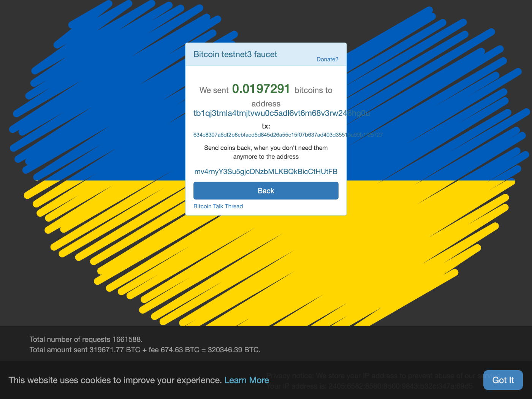
Task: Click the Total number of requests line
Action: 86,339
